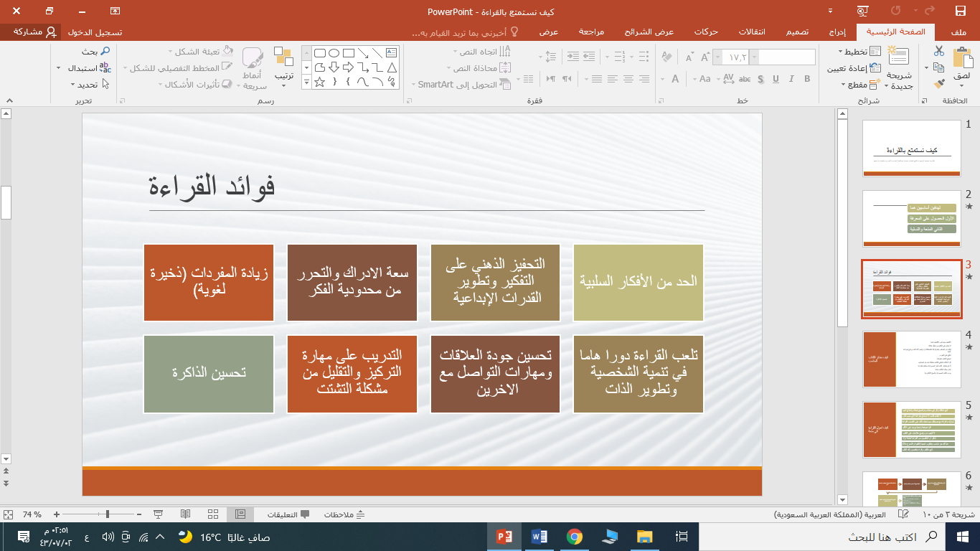Click the Cut scissors icon
980x551 pixels.
click(x=939, y=51)
